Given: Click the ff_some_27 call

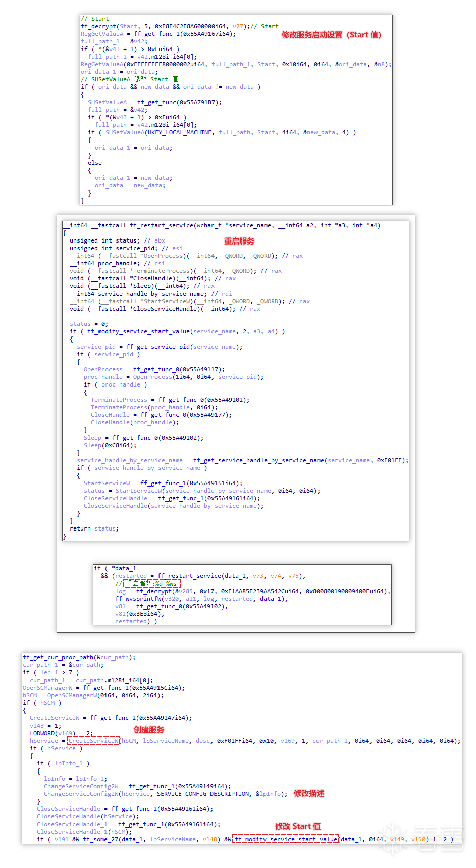Looking at the screenshot, I should point(151,839).
